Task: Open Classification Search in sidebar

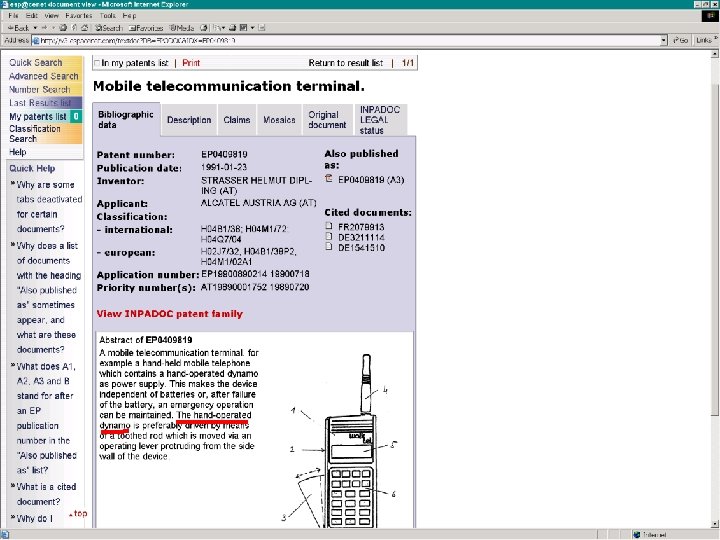Action: 35,134
